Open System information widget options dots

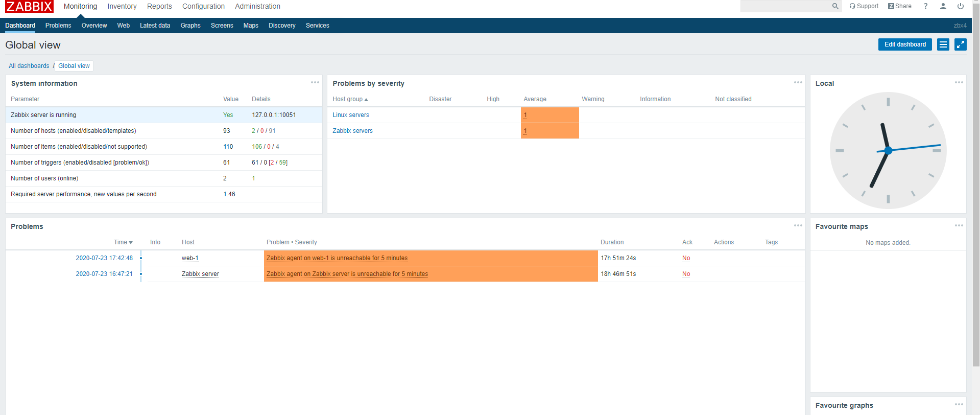(315, 82)
